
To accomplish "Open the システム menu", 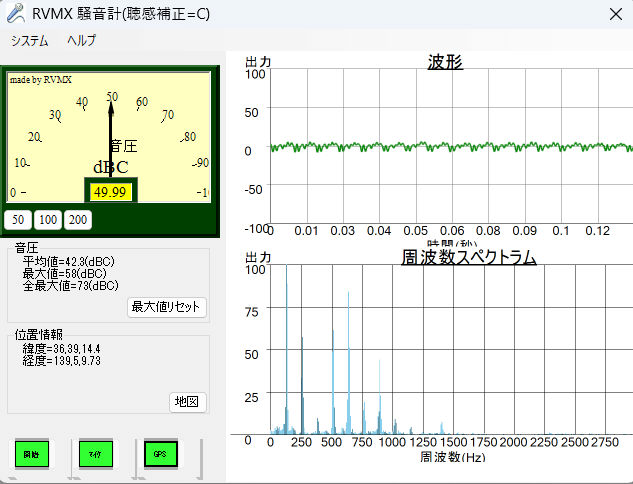I will pos(29,41).
